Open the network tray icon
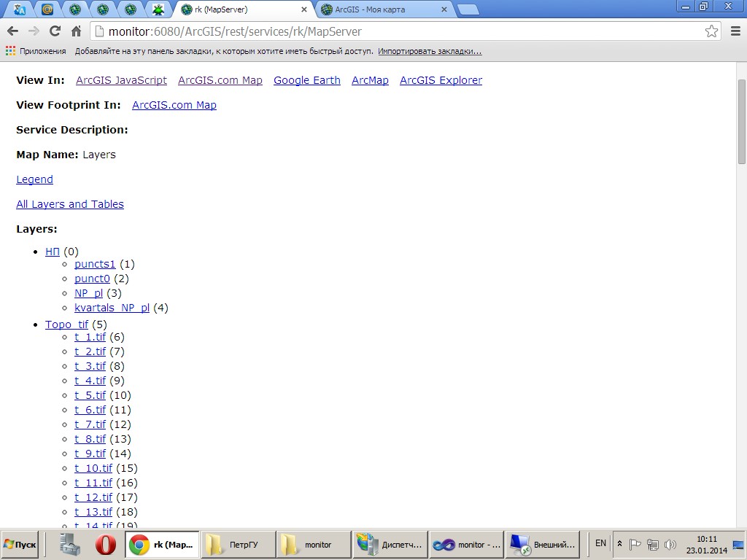Image resolution: width=747 pixels, height=560 pixels. [653, 544]
